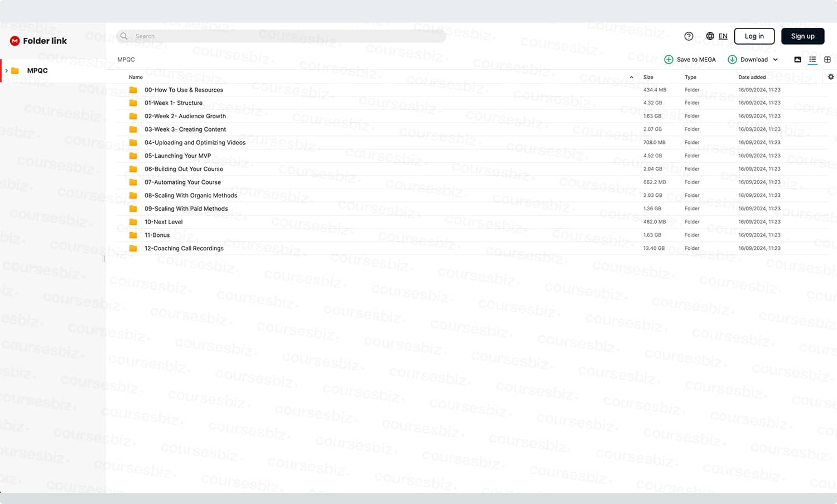Screen dimensions: 837x504
Task: Click the 662.2 MB size value
Action: [655, 182]
